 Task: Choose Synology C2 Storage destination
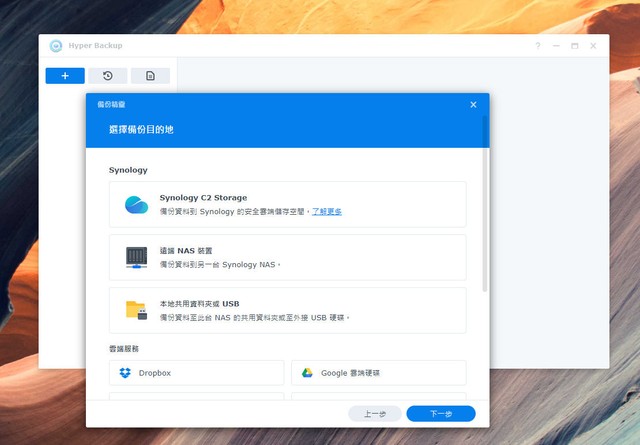point(288,205)
